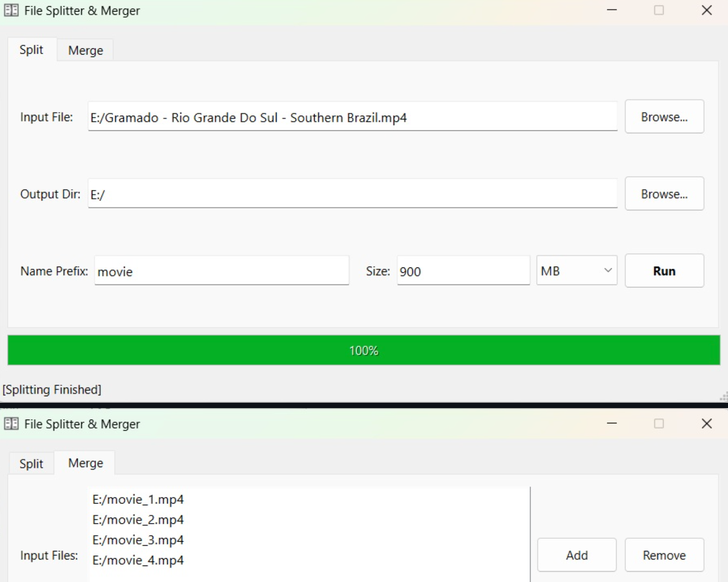
Task: Switch to the Split tab in the bottom window
Action: 31,464
